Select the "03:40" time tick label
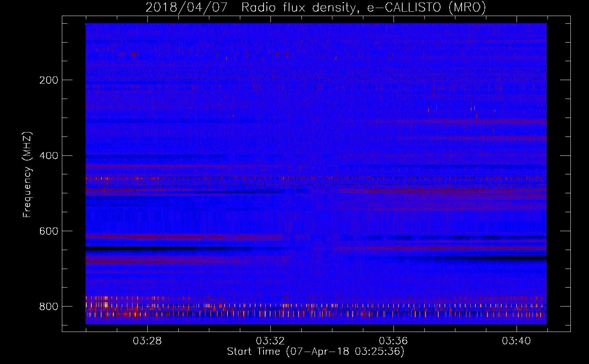Screen dimensions: 589x364 click(517, 341)
